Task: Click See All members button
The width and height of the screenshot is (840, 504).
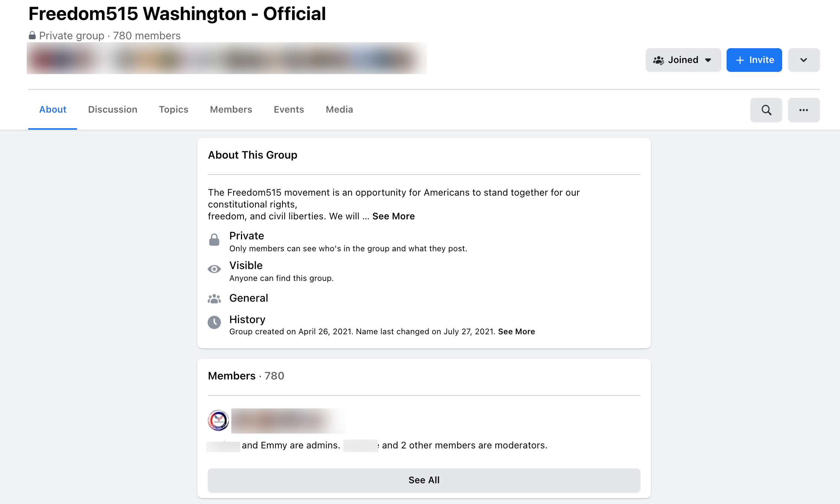Action: [424, 480]
